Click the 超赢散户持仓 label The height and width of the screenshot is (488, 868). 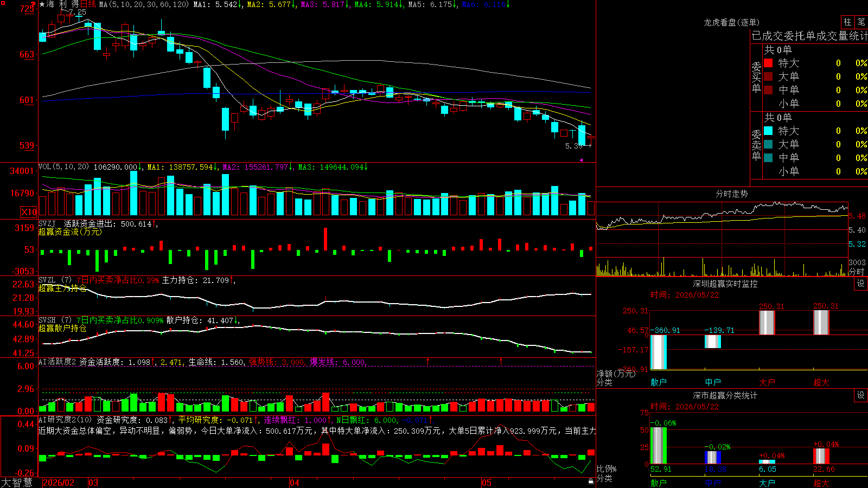click(62, 328)
